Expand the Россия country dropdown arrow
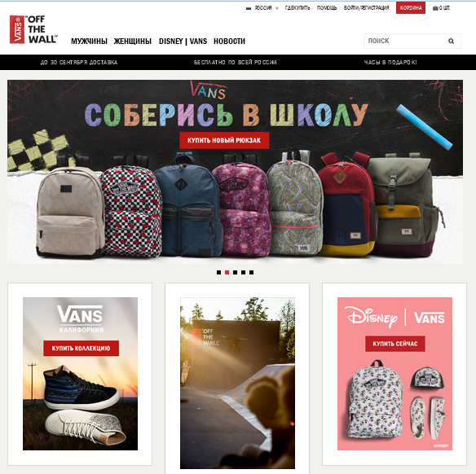This screenshot has width=476, height=474. pyautogui.click(x=276, y=8)
